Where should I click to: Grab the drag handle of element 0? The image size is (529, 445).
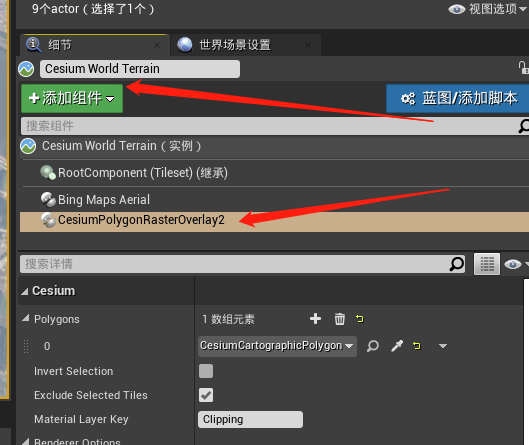click(26, 346)
